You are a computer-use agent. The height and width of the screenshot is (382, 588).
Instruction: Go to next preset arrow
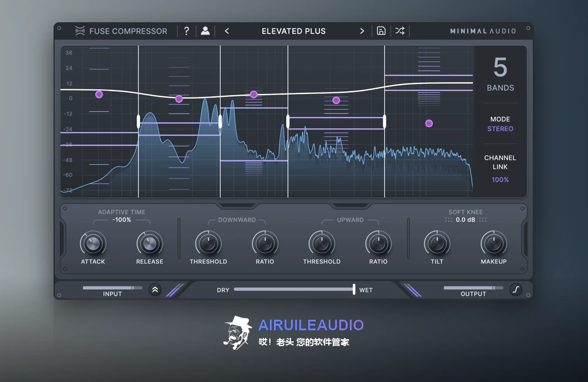click(362, 31)
